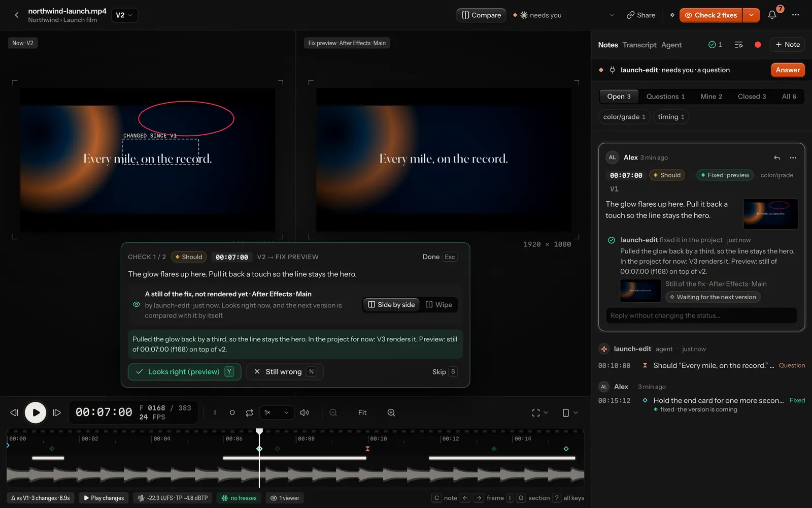
Task: Toggle the timing tag filter
Action: [x=671, y=117]
